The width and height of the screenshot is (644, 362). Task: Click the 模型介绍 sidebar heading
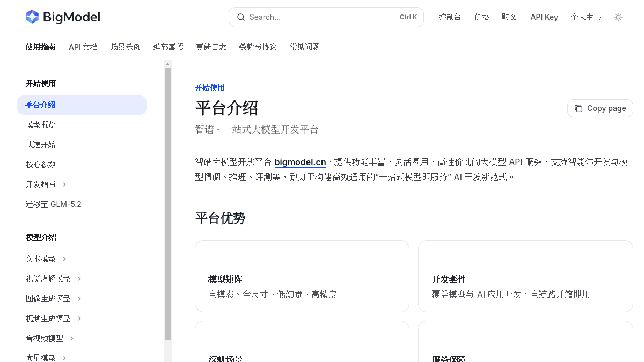pos(41,238)
